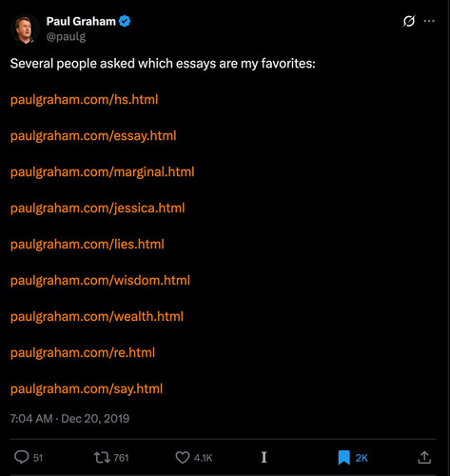Open the paulgraham.com/hs.html link

(84, 100)
